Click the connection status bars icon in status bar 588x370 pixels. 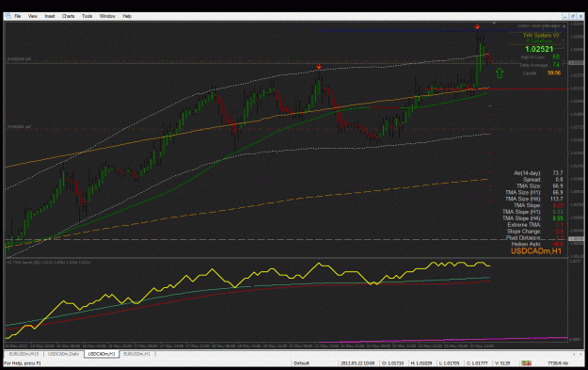click(x=527, y=362)
